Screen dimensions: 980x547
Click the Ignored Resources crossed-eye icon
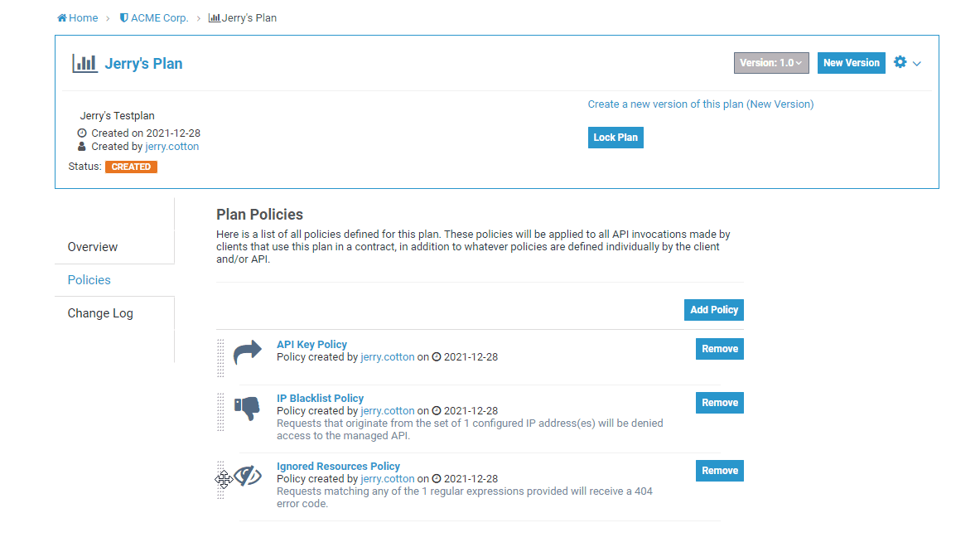point(247,476)
